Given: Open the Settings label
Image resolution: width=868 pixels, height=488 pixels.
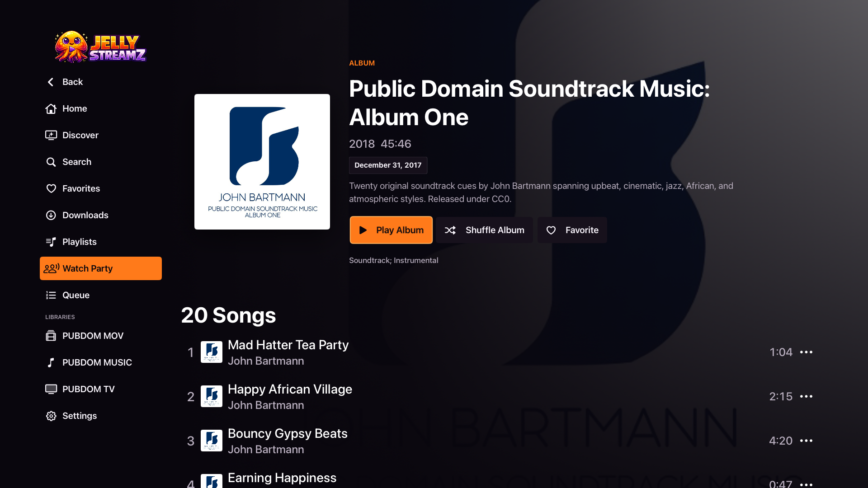Looking at the screenshot, I should [x=80, y=416].
